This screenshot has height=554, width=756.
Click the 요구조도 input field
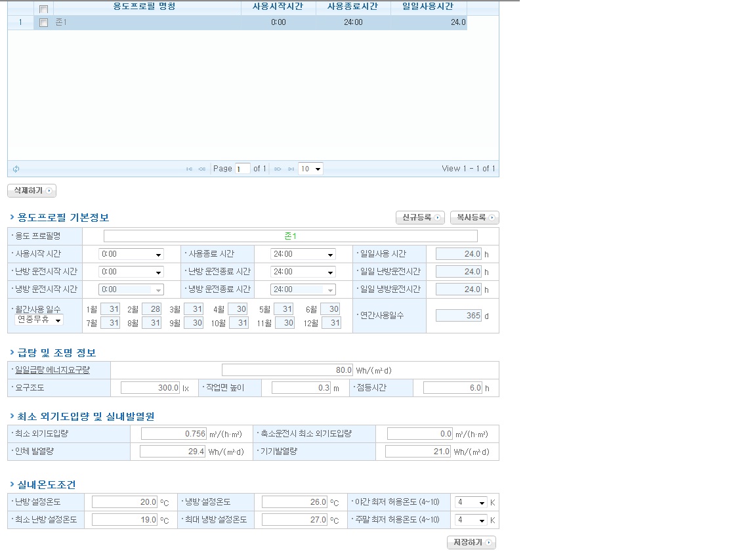(150, 388)
